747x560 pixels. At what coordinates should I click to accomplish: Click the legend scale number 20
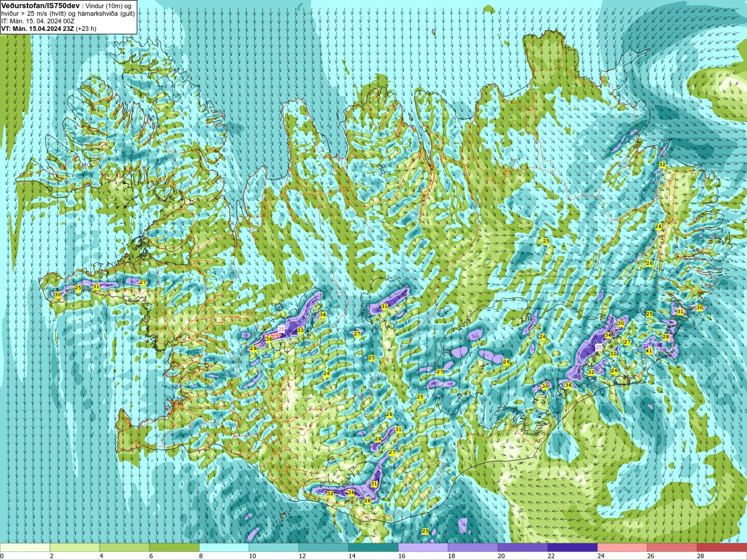(x=501, y=556)
